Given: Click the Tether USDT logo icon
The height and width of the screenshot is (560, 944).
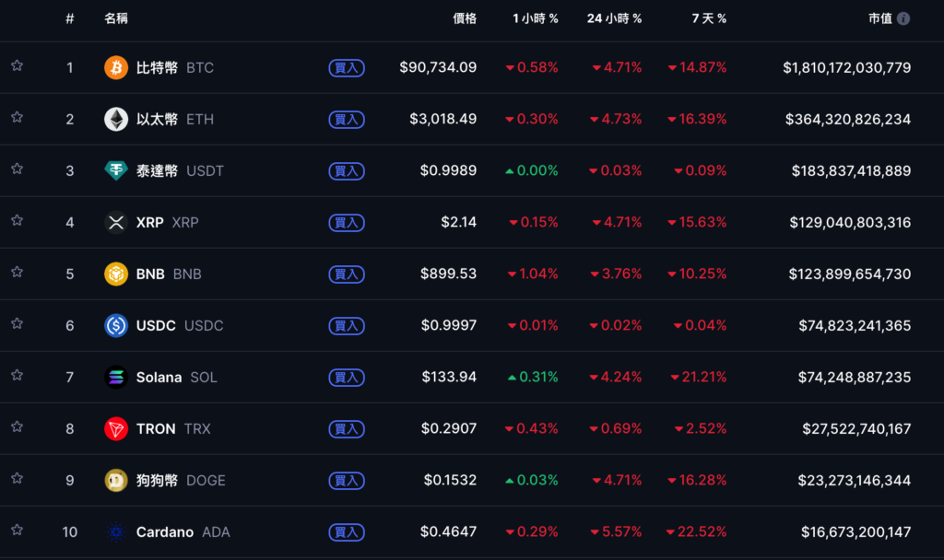Looking at the screenshot, I should click(116, 170).
